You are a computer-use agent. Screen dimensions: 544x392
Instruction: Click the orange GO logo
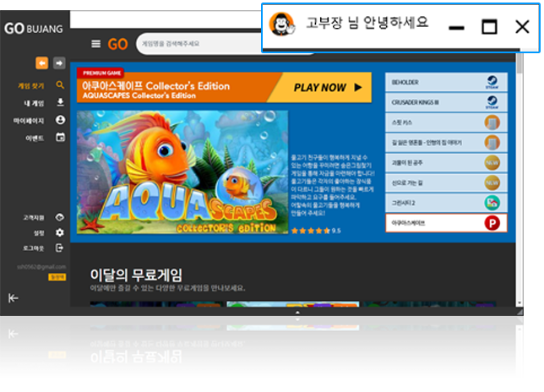click(x=117, y=45)
